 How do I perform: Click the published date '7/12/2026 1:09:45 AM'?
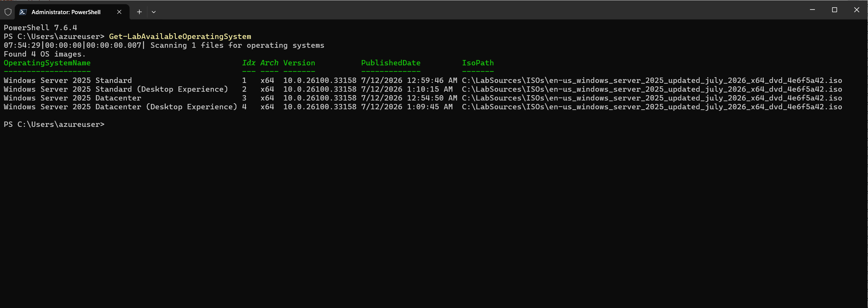pyautogui.click(x=407, y=107)
